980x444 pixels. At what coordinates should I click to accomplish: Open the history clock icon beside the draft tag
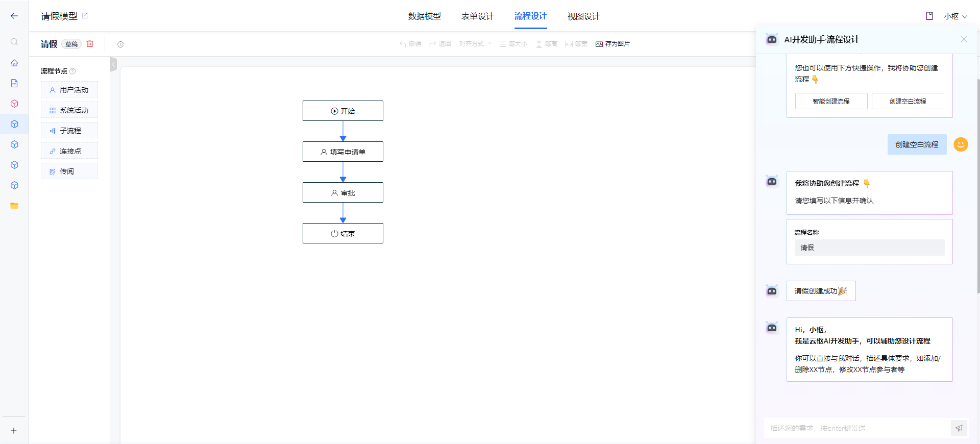[120, 44]
